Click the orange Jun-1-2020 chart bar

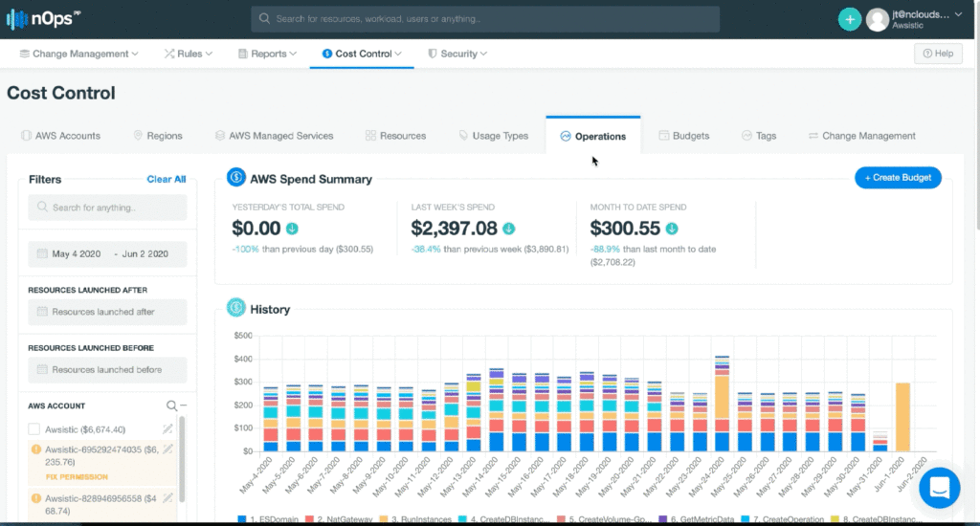click(902, 417)
